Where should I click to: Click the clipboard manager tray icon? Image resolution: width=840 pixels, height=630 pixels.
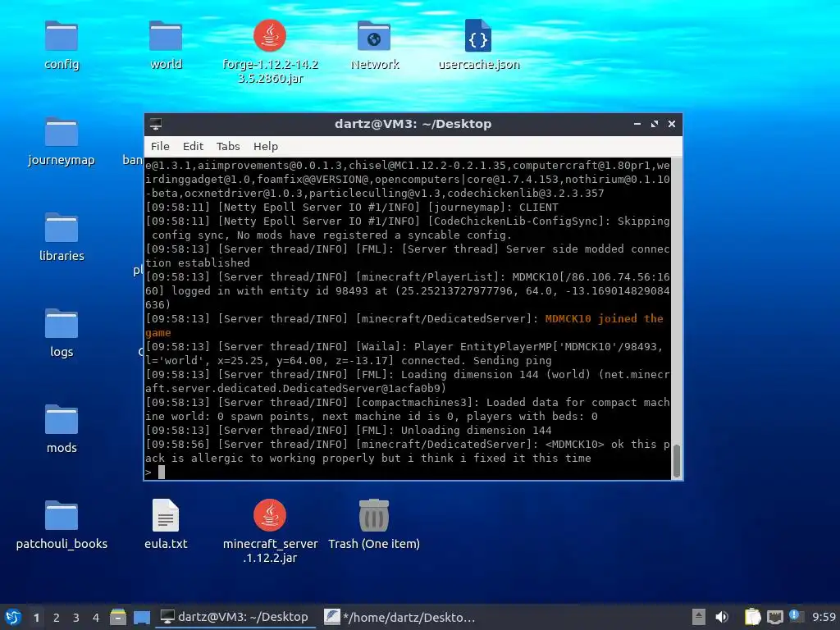[753, 617]
